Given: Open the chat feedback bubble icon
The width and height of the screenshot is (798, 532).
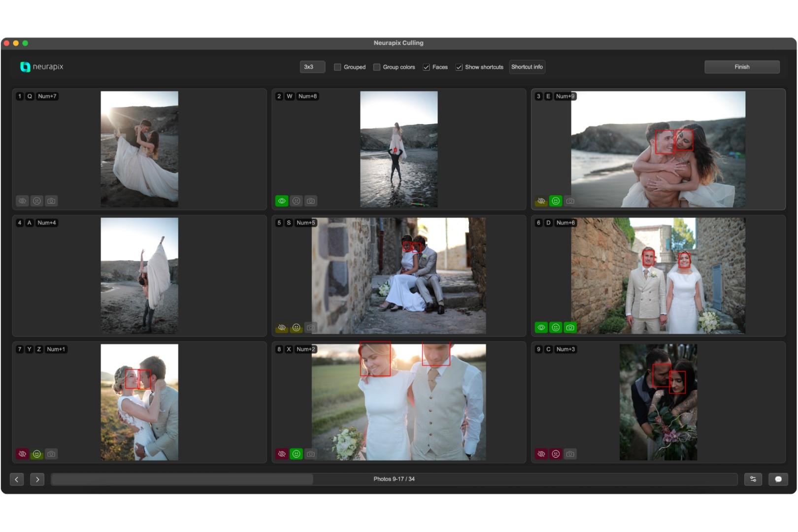Looking at the screenshot, I should pyautogui.click(x=778, y=479).
